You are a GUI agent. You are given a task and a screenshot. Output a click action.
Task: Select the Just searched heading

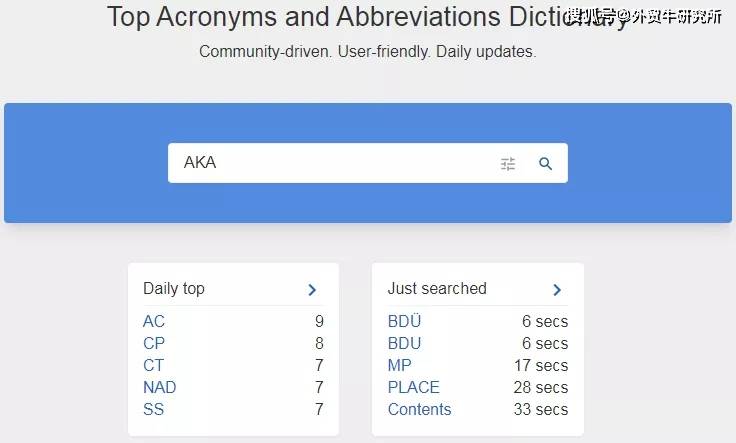click(x=437, y=288)
